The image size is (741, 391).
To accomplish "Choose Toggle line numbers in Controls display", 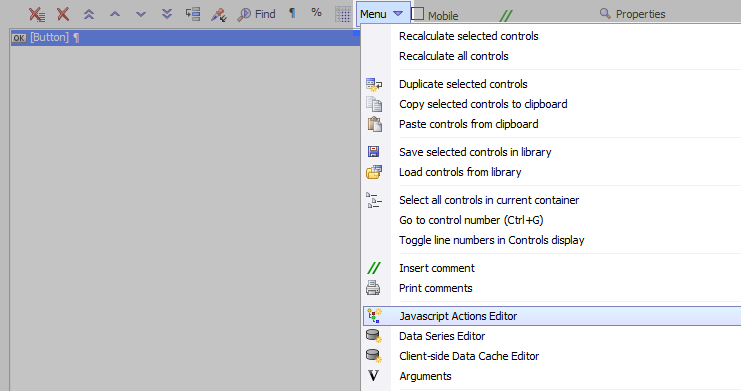I will (491, 240).
